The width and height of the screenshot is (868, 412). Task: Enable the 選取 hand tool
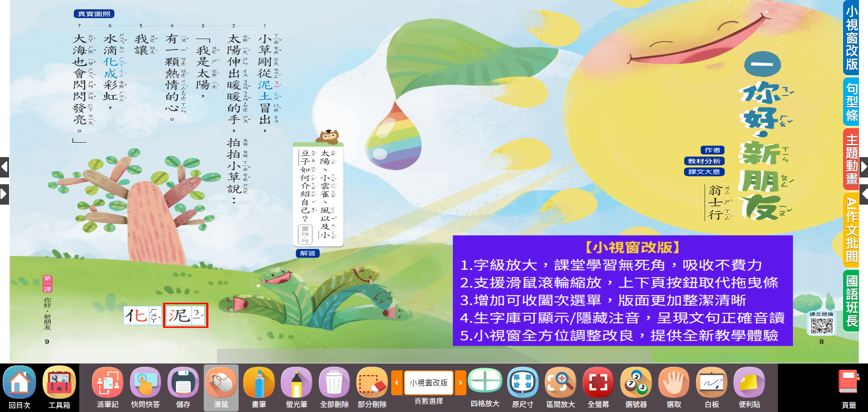tap(673, 383)
